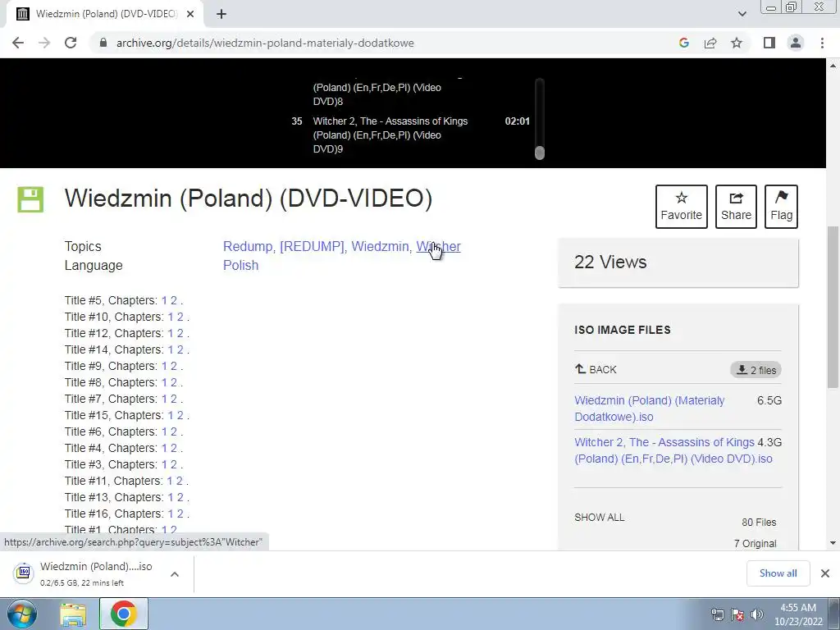
Task: Open the Polish language link
Action: pyautogui.click(x=240, y=265)
